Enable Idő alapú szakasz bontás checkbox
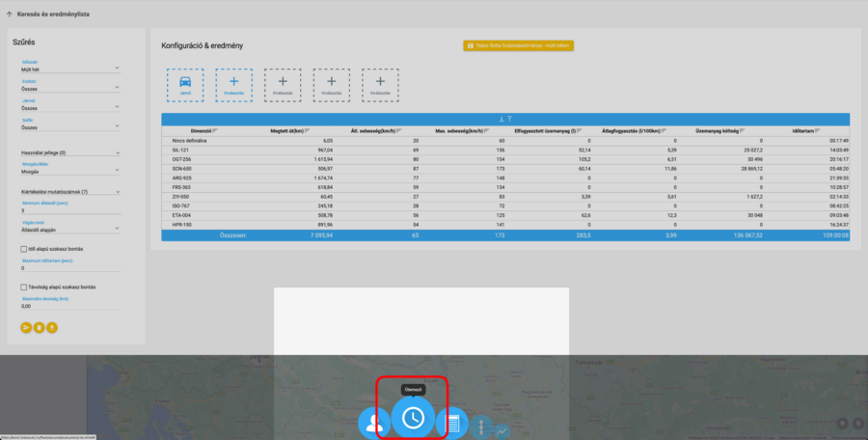This screenshot has height=440, width=868. point(24,249)
